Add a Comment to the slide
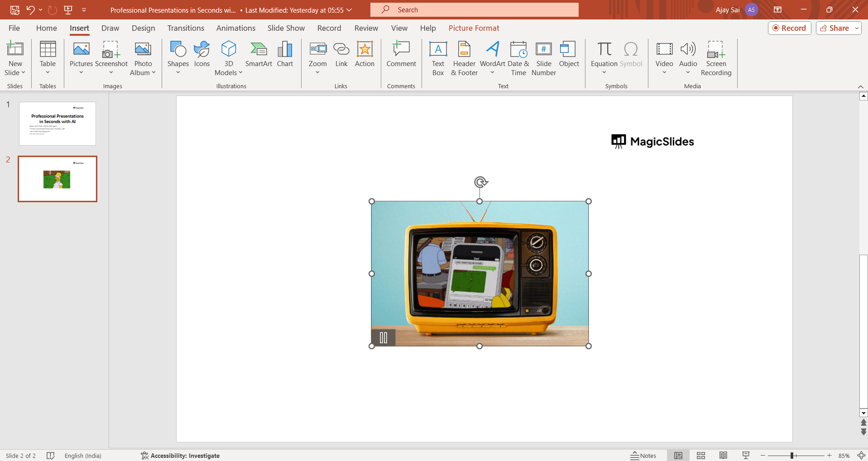 (401, 55)
